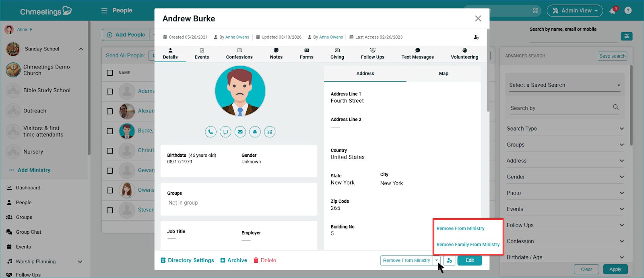644x278 pixels.
Task: Click the Edit button
Action: coord(469,261)
